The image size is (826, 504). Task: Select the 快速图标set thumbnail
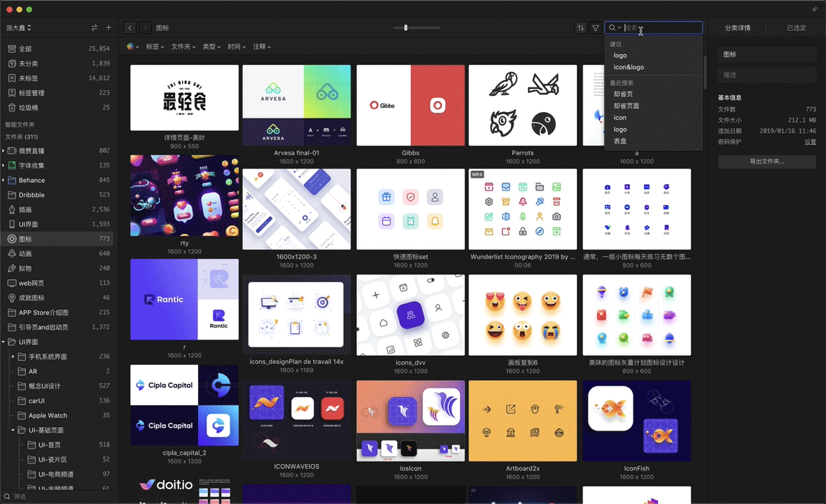point(410,209)
